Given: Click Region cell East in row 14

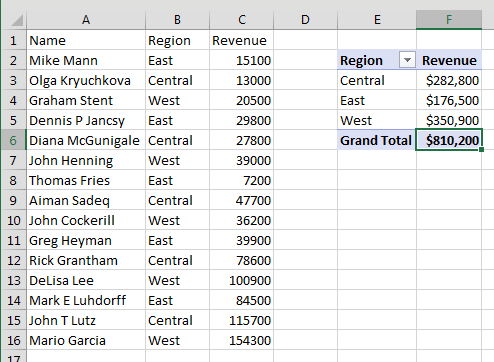Looking at the screenshot, I should point(177,300).
